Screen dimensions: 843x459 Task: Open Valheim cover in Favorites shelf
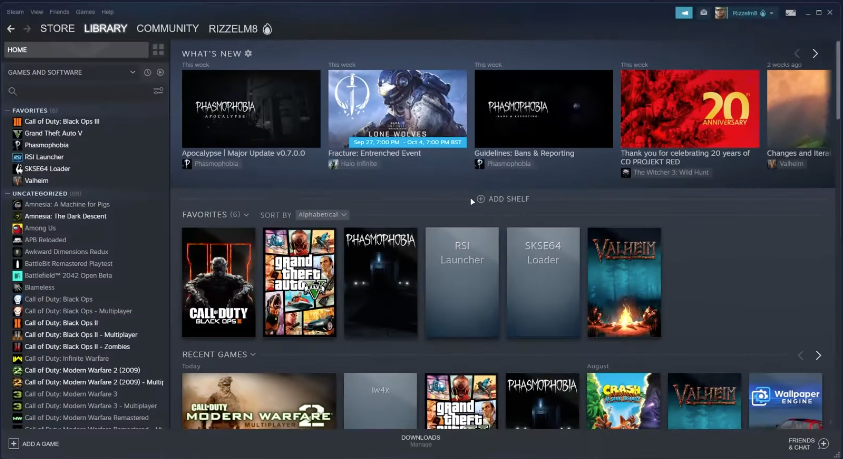pos(624,282)
